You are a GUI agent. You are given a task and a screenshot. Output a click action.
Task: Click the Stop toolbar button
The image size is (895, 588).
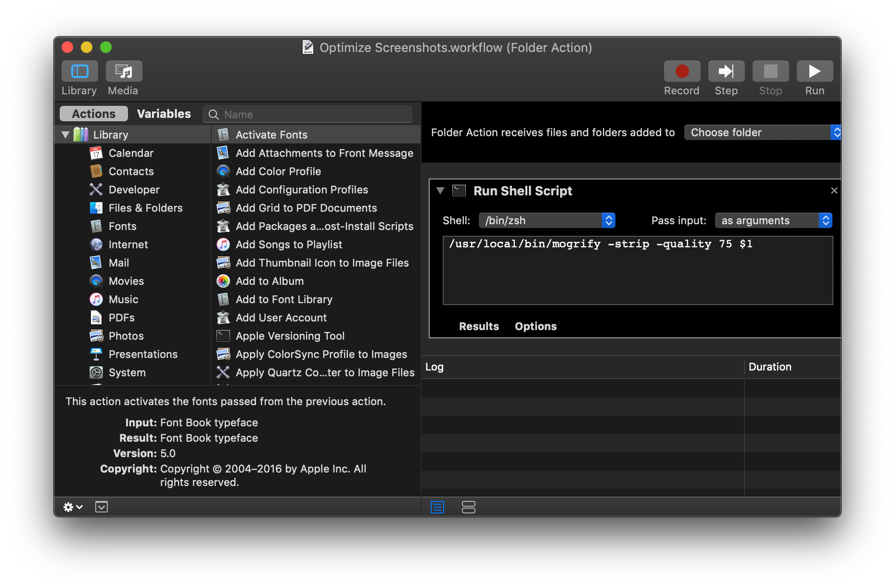coord(770,71)
